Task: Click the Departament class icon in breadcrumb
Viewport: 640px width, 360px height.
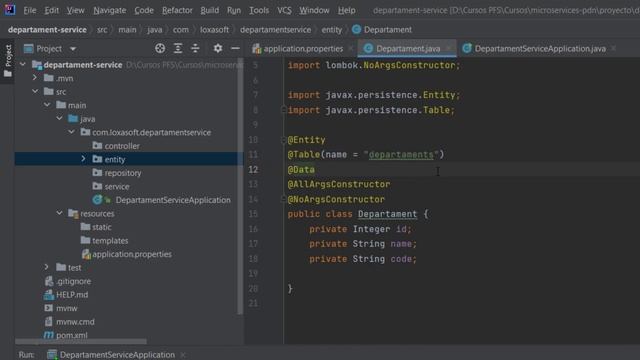Action: coord(356,29)
